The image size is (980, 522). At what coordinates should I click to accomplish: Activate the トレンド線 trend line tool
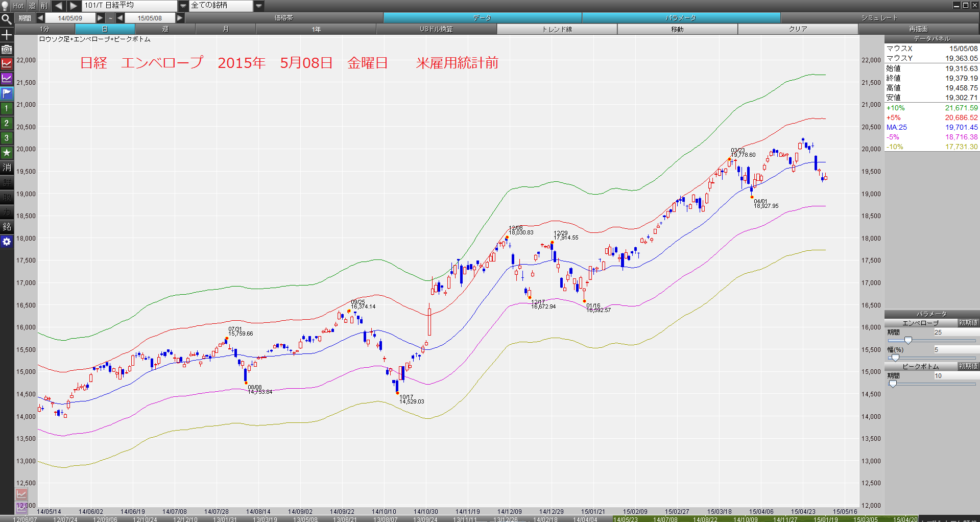(557, 29)
